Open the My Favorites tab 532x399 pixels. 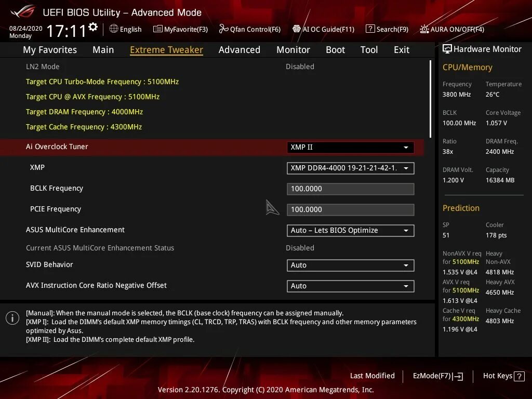point(50,49)
